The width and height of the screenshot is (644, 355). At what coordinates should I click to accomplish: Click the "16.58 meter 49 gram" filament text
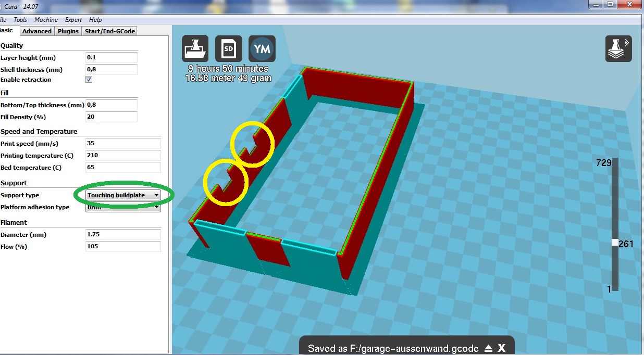pos(228,78)
